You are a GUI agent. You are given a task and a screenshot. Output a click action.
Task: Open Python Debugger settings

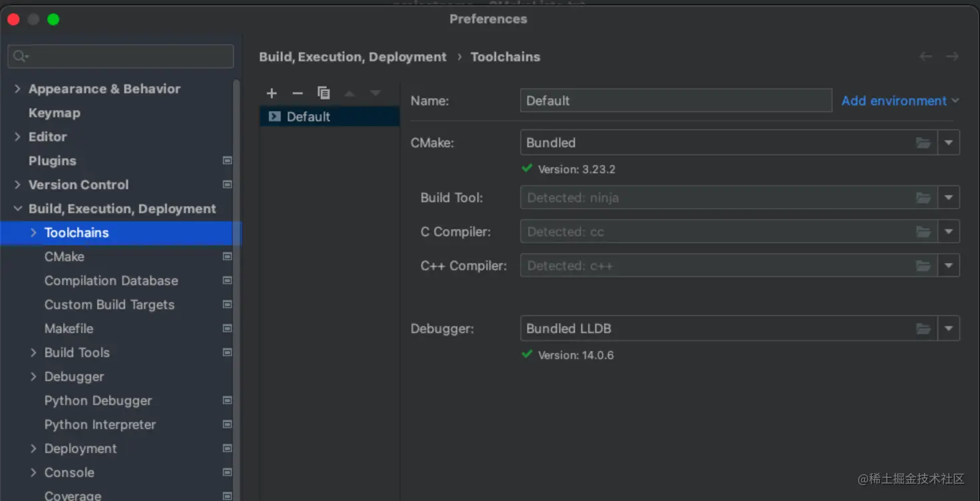pos(99,400)
